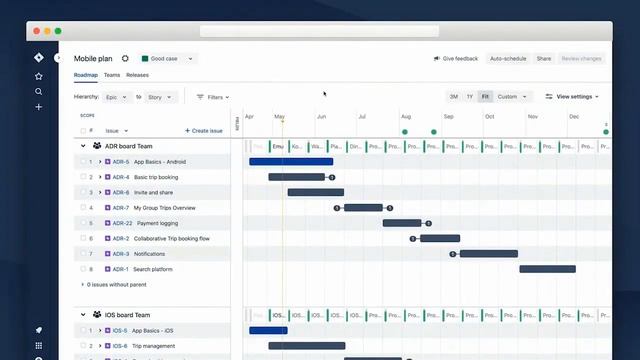Image resolution: width=640 pixels, height=360 pixels.
Task: Open the ADR-3 issue key link
Action: click(x=121, y=254)
